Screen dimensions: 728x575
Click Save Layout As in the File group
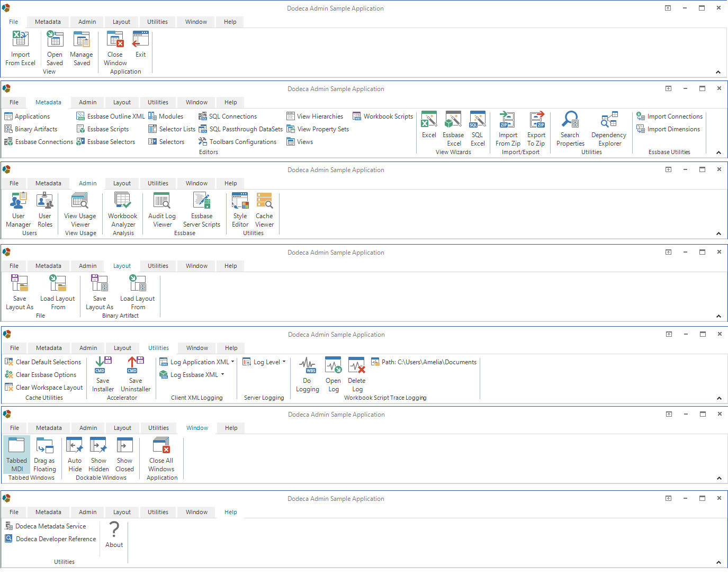point(20,293)
